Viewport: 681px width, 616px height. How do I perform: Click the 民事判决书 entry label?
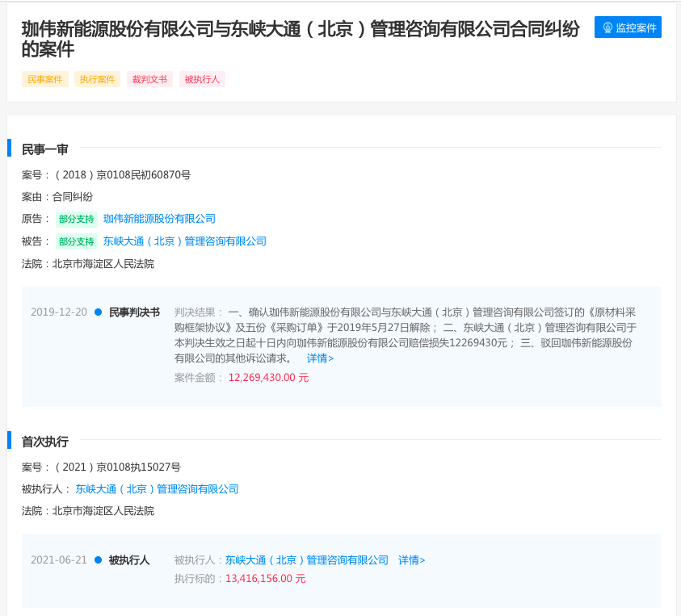[x=134, y=312]
